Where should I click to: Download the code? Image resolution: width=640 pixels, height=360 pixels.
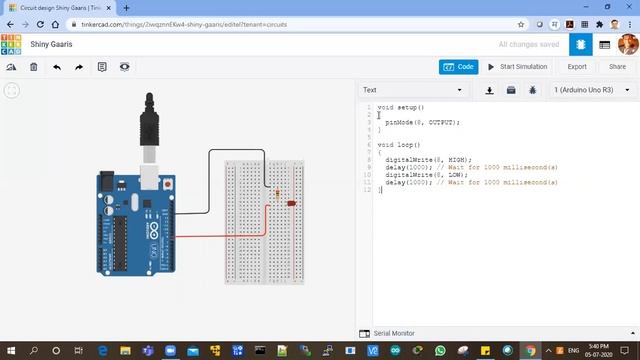tap(489, 90)
